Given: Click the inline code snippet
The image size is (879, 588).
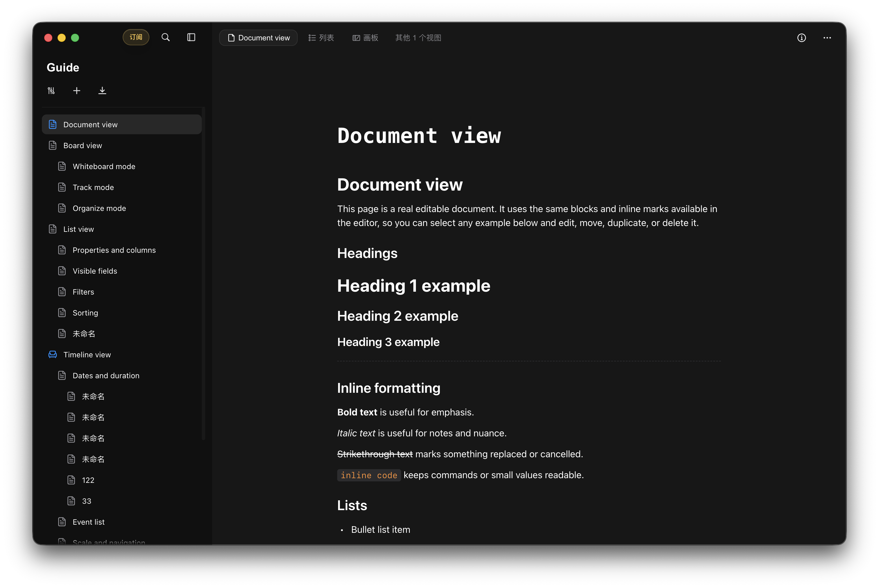Looking at the screenshot, I should coord(369,475).
